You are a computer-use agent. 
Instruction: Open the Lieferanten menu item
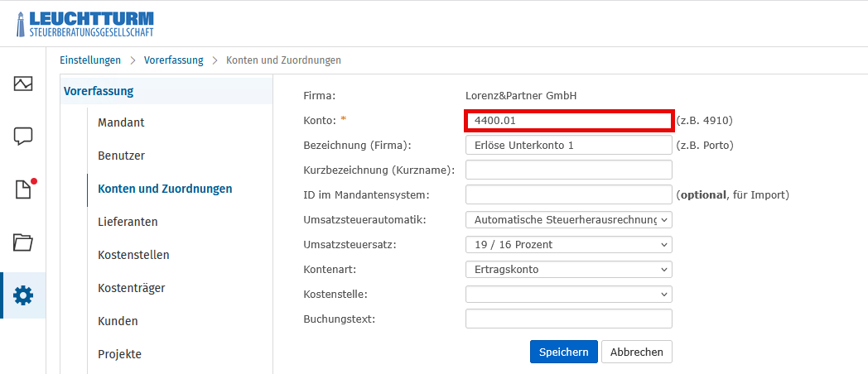tap(128, 222)
